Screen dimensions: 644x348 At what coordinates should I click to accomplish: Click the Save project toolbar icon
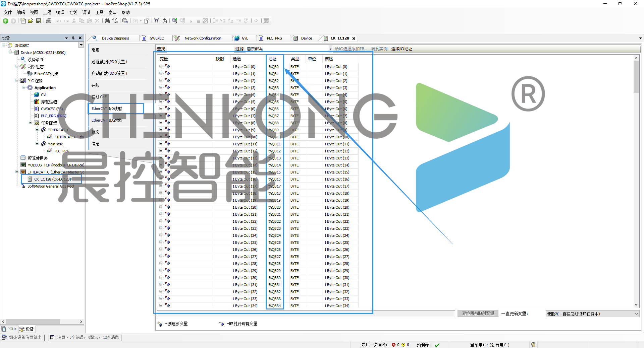pos(39,21)
